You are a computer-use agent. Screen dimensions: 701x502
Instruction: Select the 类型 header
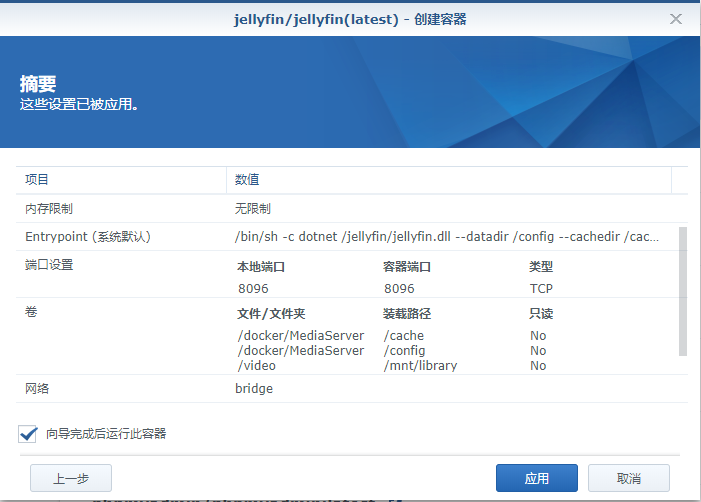coord(541,267)
